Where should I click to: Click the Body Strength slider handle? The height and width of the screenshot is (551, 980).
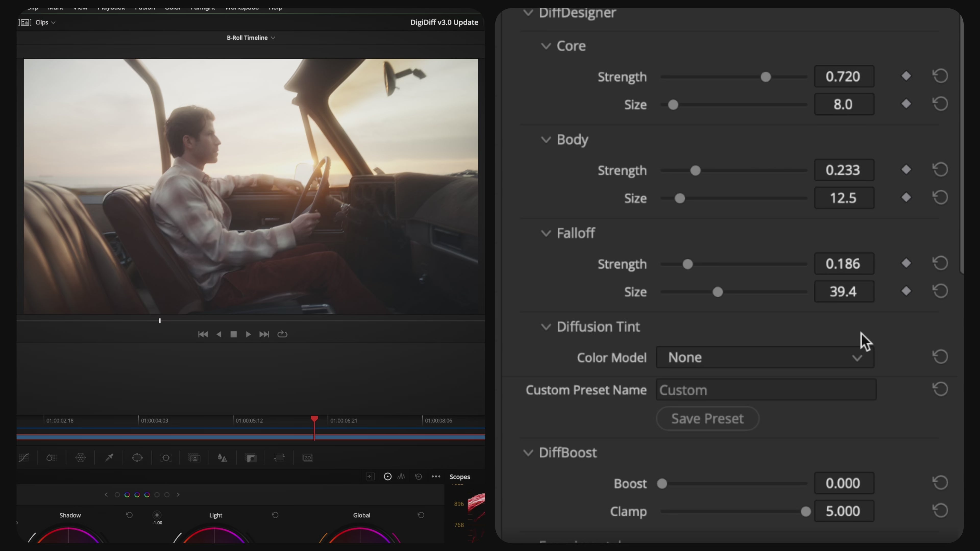[x=695, y=170]
